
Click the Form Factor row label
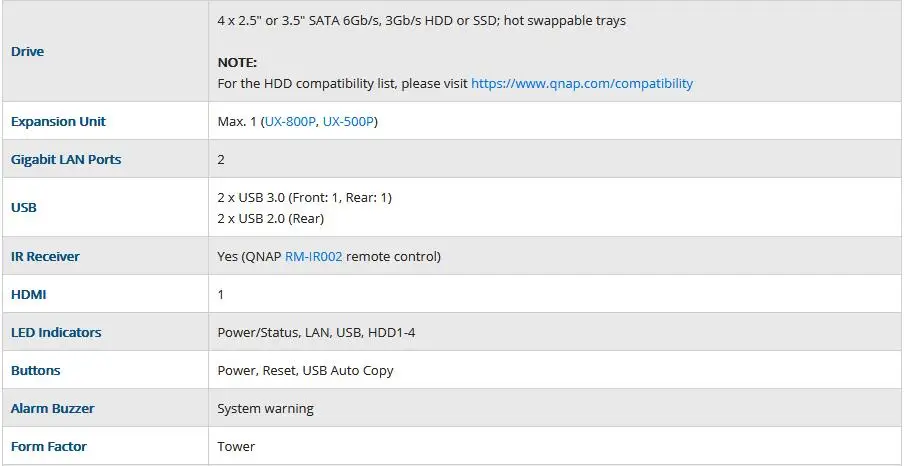tap(49, 446)
